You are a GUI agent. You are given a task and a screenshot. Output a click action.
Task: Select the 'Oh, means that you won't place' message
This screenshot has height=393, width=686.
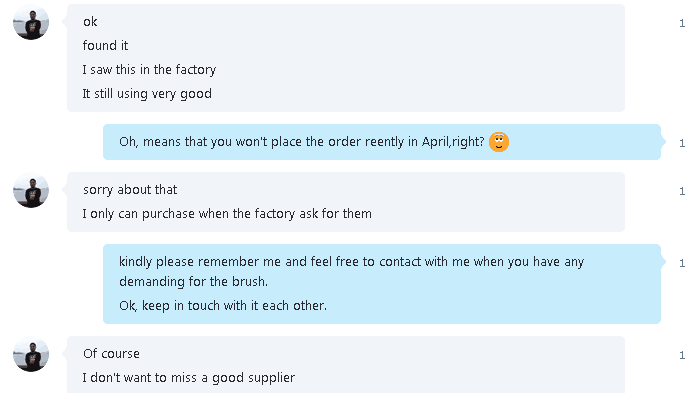click(302, 142)
